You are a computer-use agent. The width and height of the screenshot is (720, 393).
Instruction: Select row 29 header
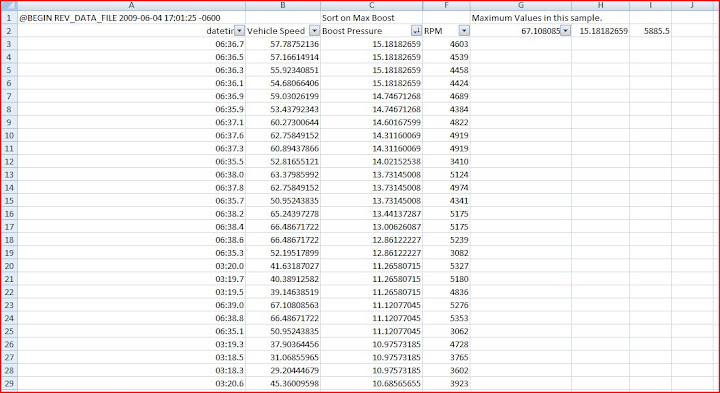(9, 383)
